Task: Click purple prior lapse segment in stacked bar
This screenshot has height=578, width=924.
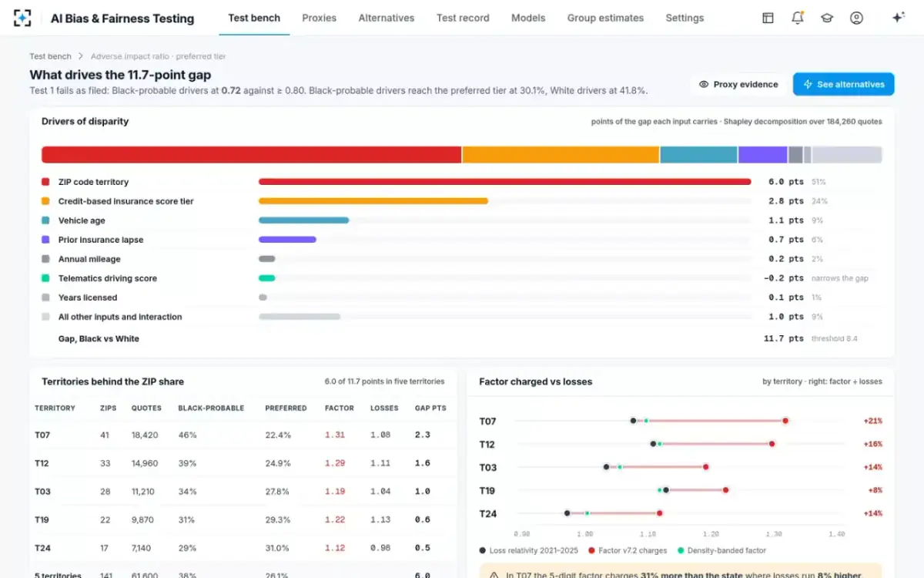Action: [762, 154]
